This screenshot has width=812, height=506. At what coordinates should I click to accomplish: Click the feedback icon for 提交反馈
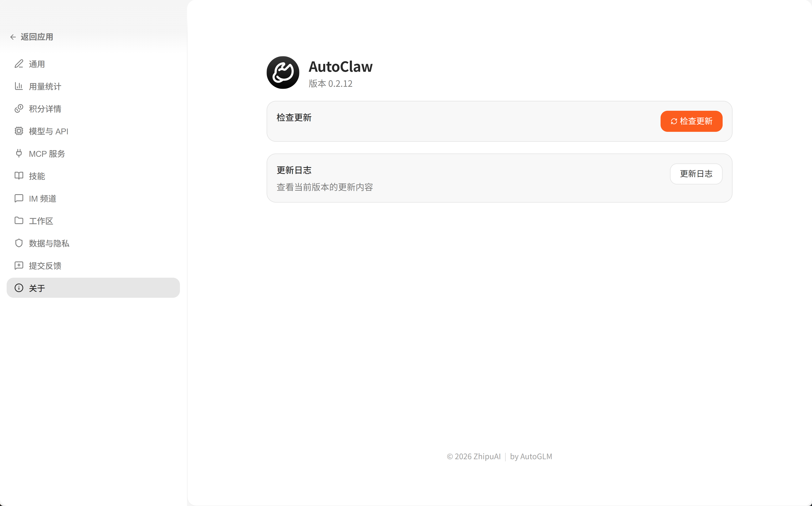point(19,265)
